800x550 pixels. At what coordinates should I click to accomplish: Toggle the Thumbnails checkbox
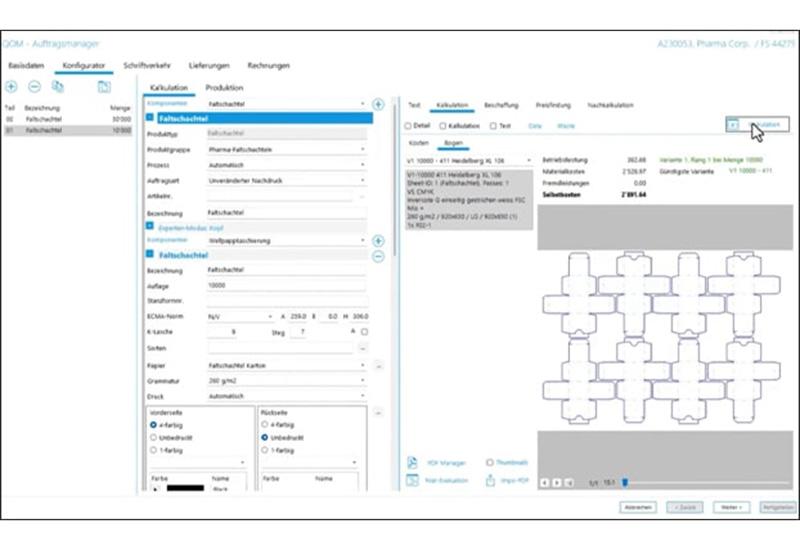tap(489, 463)
